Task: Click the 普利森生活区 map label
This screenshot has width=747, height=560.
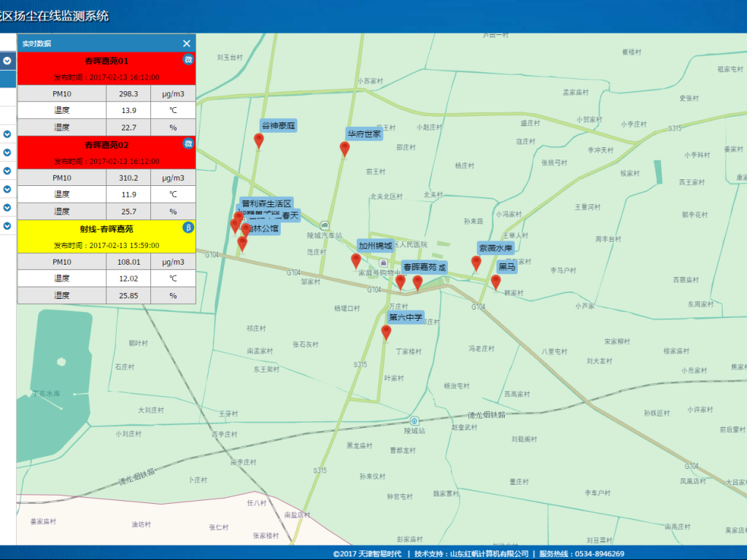Action: point(266,203)
